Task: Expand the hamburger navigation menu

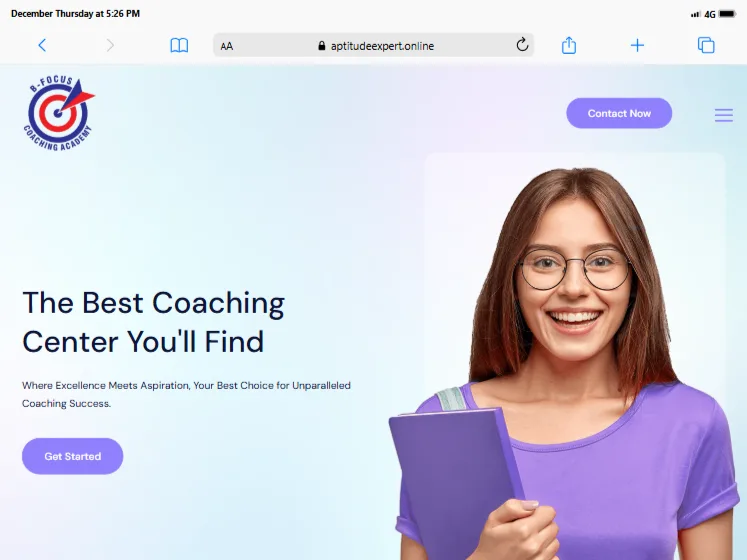Action: click(724, 115)
